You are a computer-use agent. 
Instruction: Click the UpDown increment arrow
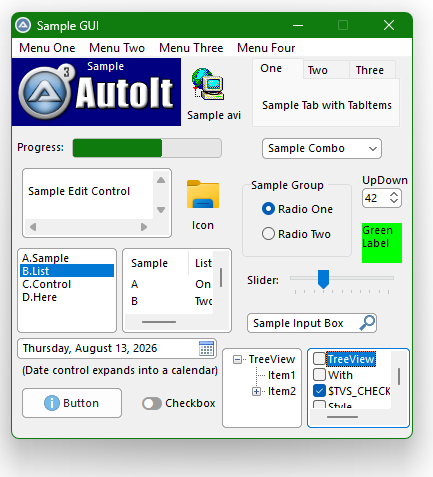click(x=394, y=194)
